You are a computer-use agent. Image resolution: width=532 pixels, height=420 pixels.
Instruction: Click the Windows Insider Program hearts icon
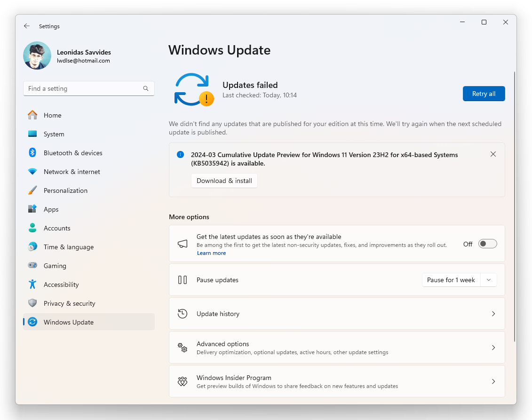click(x=183, y=381)
